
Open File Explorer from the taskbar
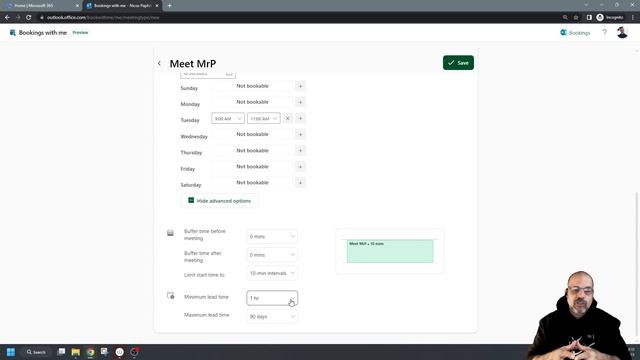point(76,352)
